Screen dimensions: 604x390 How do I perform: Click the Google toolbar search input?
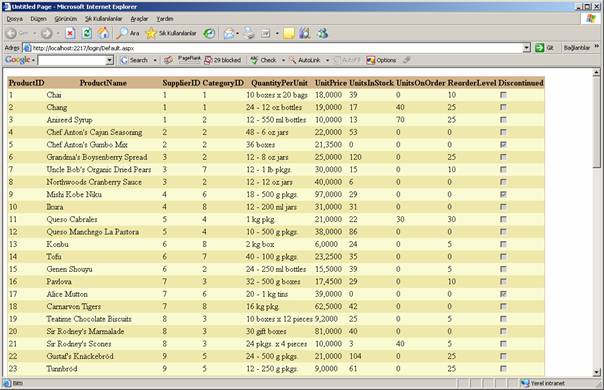click(72, 60)
